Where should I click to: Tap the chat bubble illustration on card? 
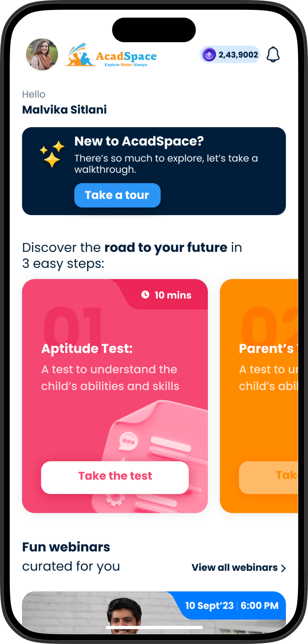pos(129,441)
